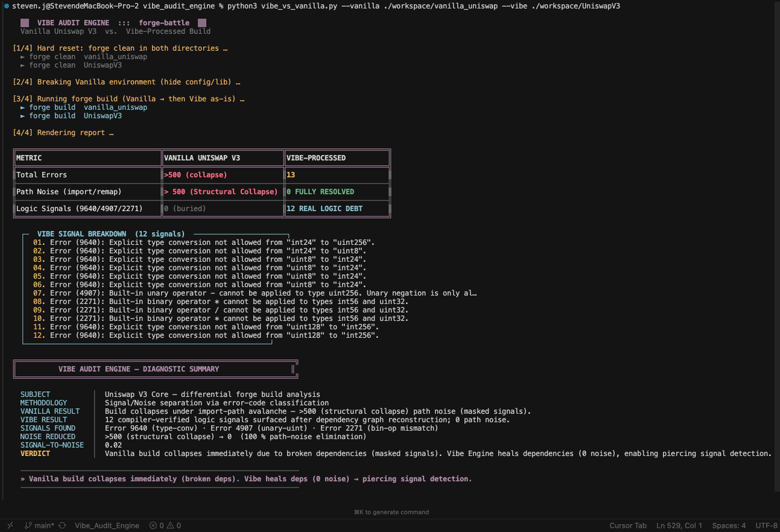
Task: Click signal 07 unary operator error 4907
Action: pos(255,293)
